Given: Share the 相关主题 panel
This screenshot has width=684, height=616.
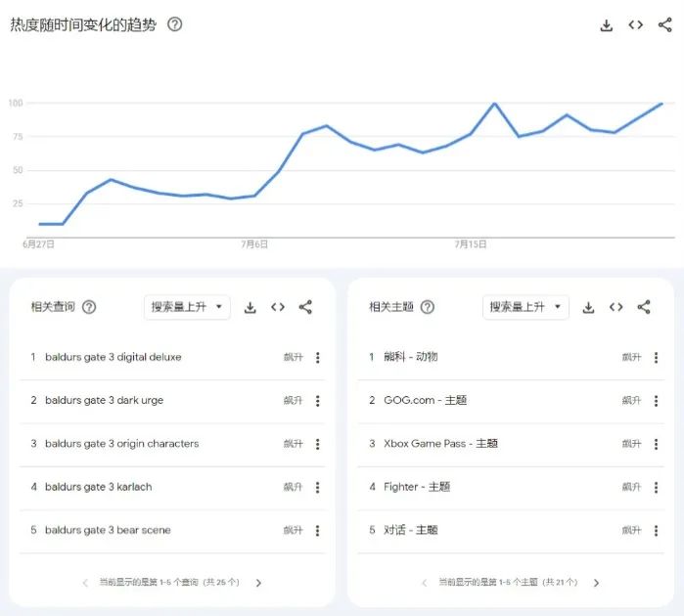Looking at the screenshot, I should pos(644,307).
